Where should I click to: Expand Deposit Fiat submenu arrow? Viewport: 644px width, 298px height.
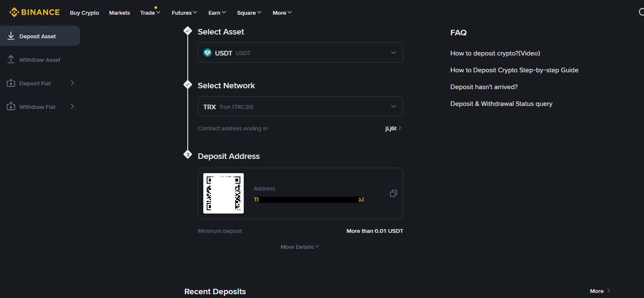point(72,83)
